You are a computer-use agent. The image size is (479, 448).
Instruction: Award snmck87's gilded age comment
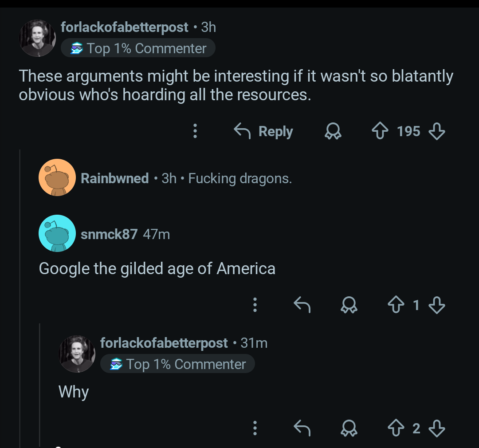(x=349, y=305)
